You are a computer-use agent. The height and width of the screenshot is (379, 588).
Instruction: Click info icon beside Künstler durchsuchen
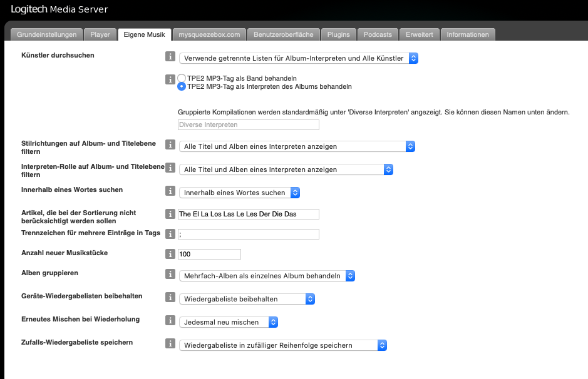click(170, 57)
